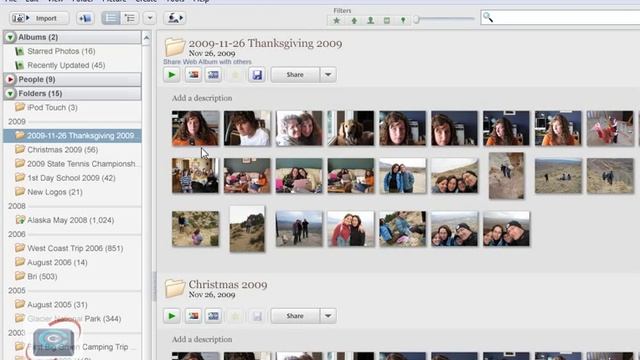This screenshot has height=360, width=640.
Task: Select the Alaska May 2008 folder
Action: pyautogui.click(x=70, y=220)
